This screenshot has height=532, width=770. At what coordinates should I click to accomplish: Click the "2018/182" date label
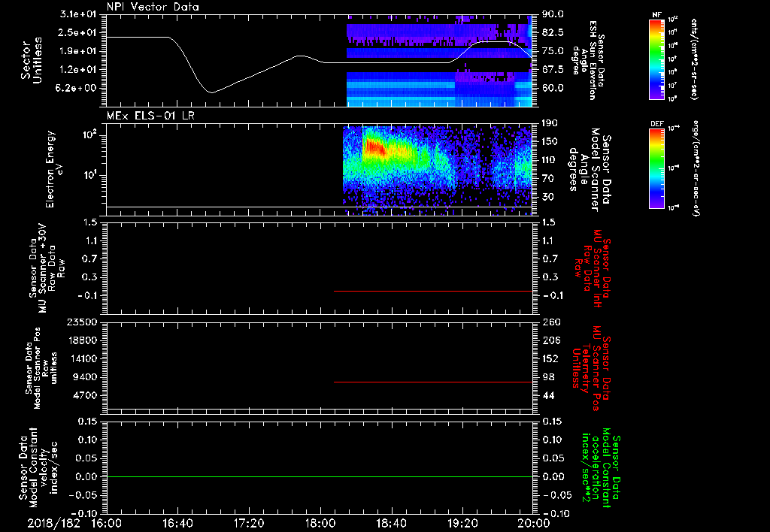[x=53, y=523]
